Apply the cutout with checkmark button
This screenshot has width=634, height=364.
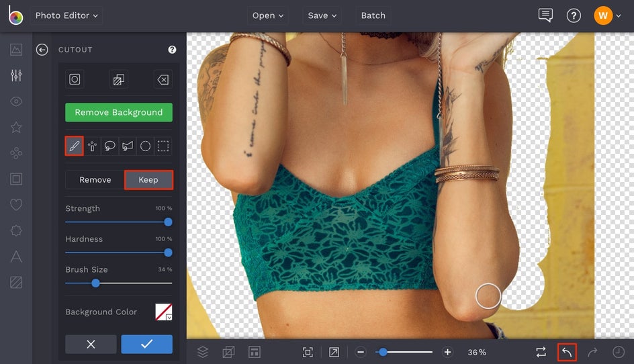point(147,344)
